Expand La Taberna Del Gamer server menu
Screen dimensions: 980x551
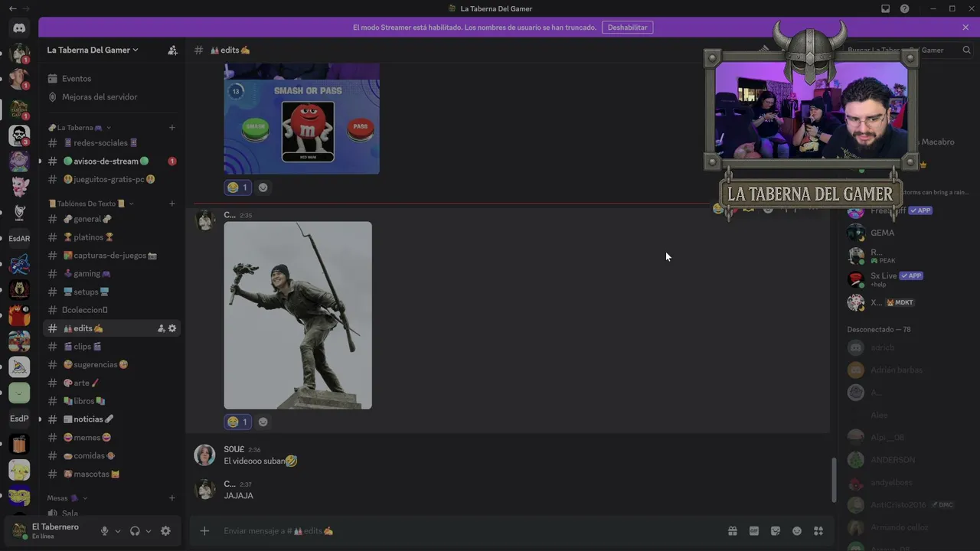[93, 50]
